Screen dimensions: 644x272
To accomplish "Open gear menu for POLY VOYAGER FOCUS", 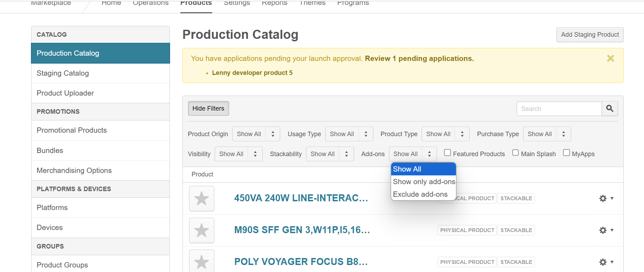I will coord(606,262).
